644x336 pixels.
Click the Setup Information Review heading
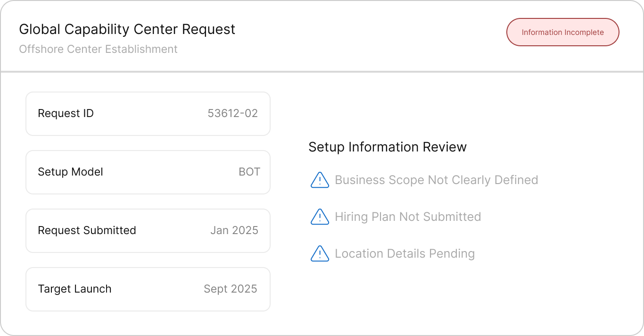click(387, 147)
